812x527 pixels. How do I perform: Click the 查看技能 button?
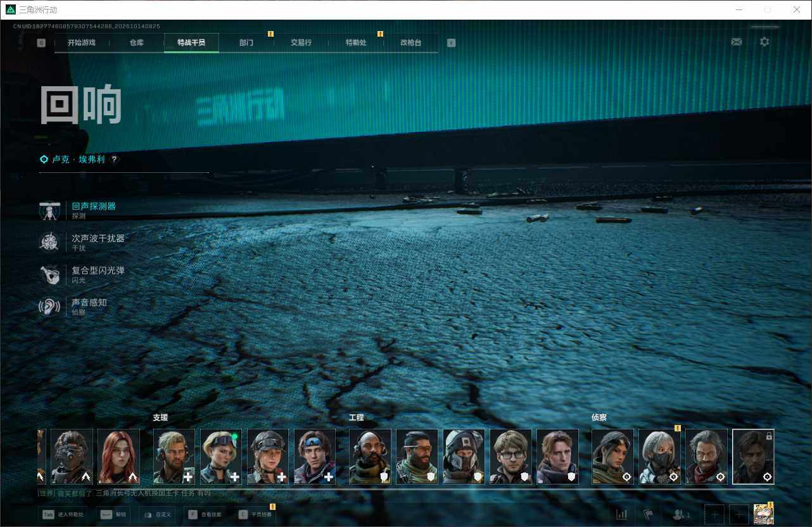pyautogui.click(x=205, y=515)
